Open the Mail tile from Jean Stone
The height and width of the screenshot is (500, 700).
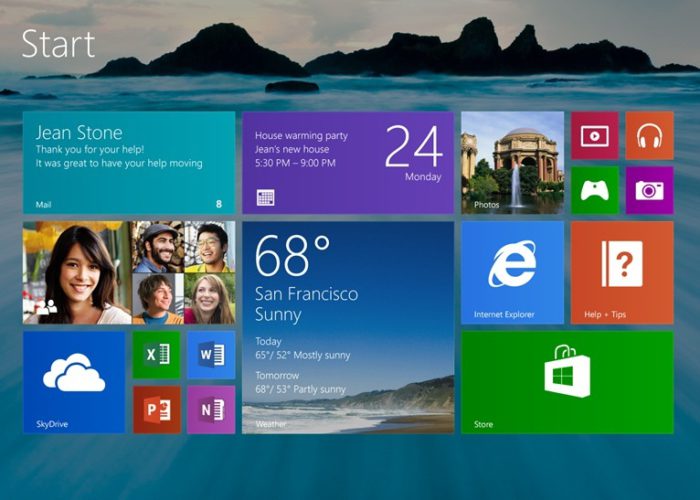[x=129, y=162]
